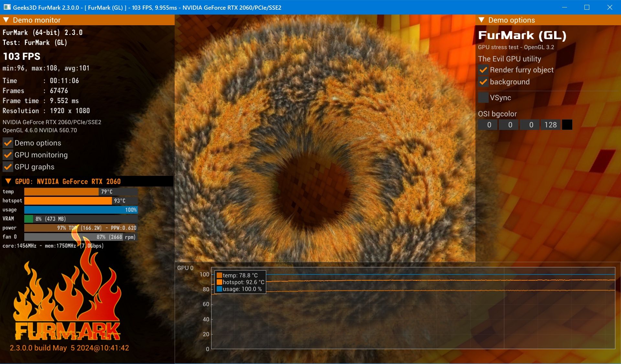This screenshot has width=621, height=364.
Task: Close the FurMark window
Action: [x=609, y=7]
